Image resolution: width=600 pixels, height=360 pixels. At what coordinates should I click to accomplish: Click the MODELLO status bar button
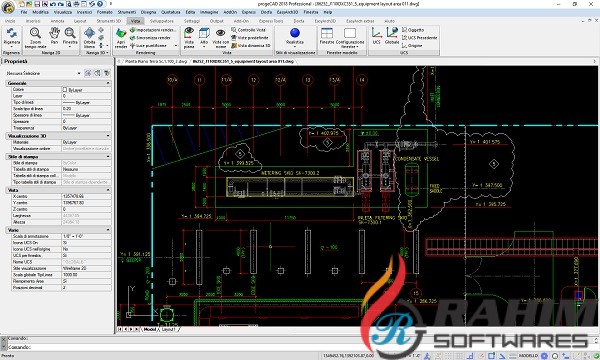coord(528,356)
